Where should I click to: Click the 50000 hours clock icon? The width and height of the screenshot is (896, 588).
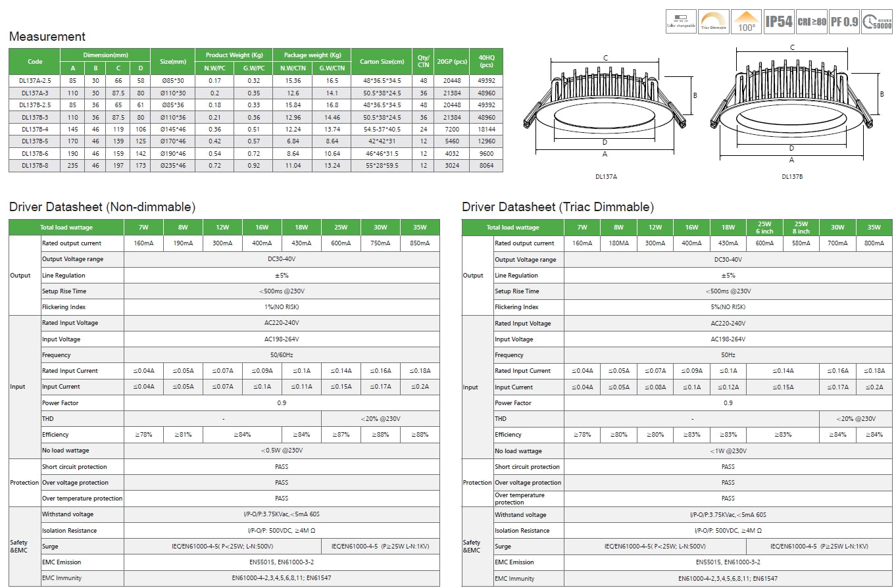pos(877,21)
